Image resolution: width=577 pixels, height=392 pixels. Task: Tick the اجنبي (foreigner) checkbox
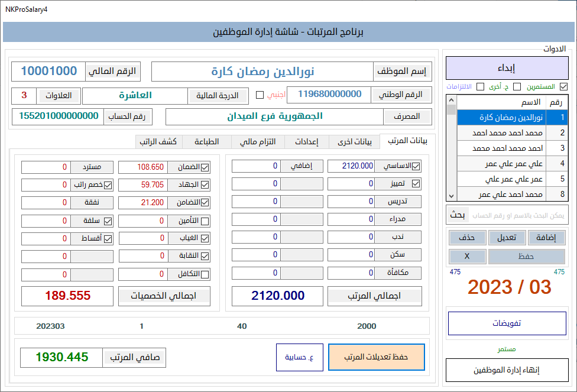tap(260, 95)
